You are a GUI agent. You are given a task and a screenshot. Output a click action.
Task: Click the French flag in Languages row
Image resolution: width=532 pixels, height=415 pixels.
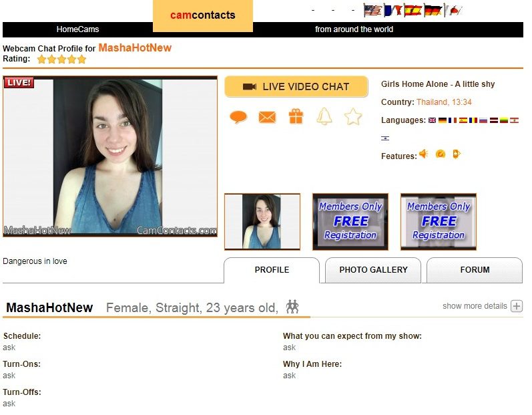(453, 120)
